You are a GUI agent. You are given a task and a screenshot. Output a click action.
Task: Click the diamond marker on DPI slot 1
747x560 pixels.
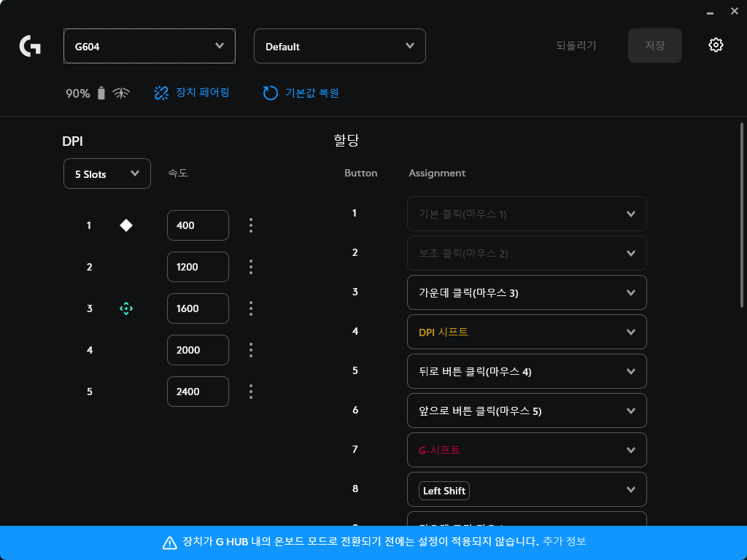click(x=125, y=225)
